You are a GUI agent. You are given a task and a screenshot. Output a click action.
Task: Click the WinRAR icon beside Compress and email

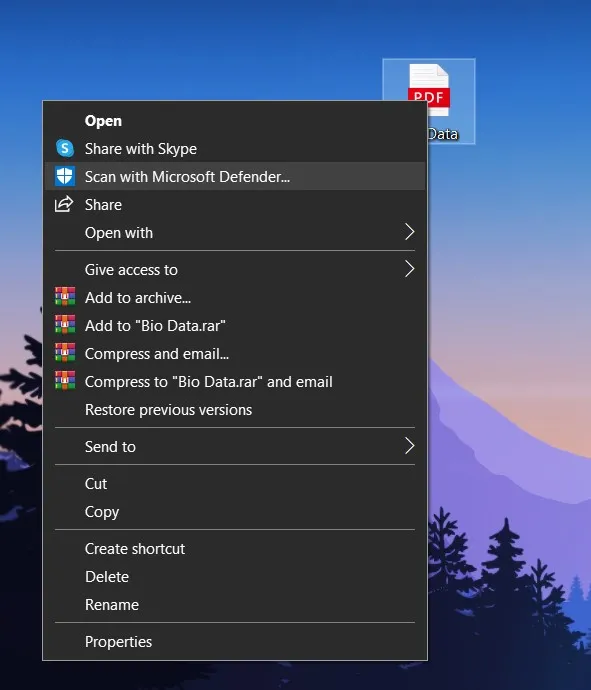click(x=65, y=353)
